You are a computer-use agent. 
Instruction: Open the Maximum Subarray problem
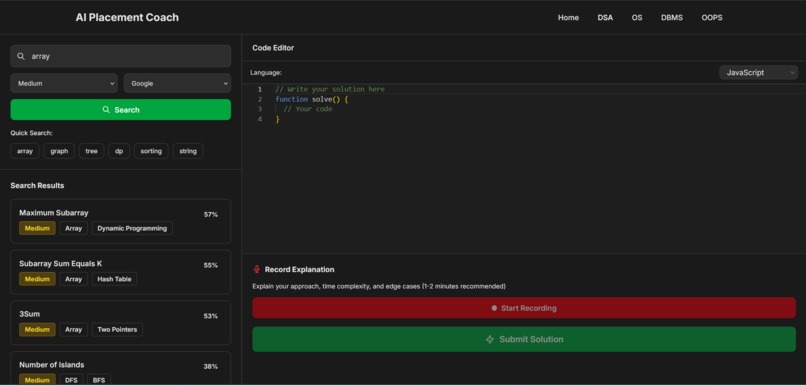[x=121, y=222]
